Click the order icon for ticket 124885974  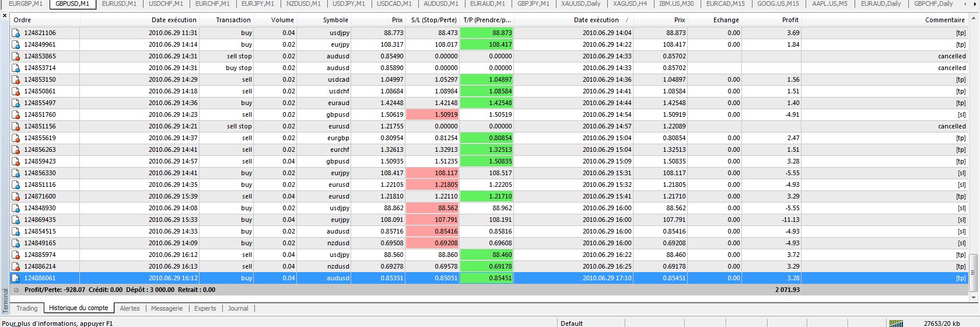coord(16,255)
